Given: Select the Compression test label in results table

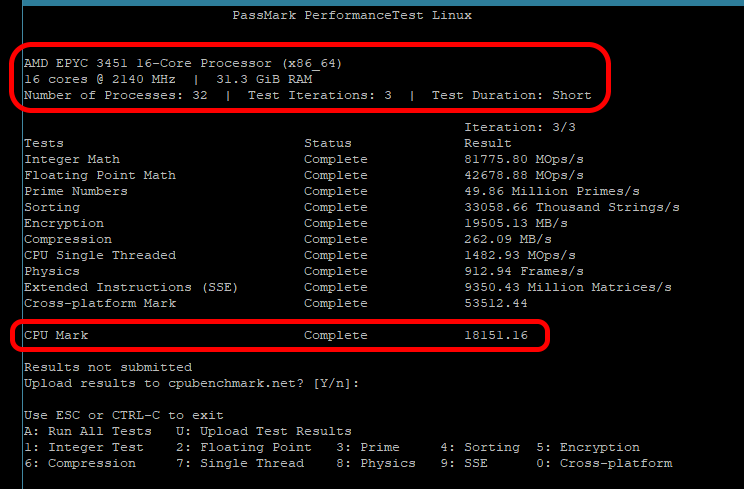Looking at the screenshot, I should coord(68,240).
